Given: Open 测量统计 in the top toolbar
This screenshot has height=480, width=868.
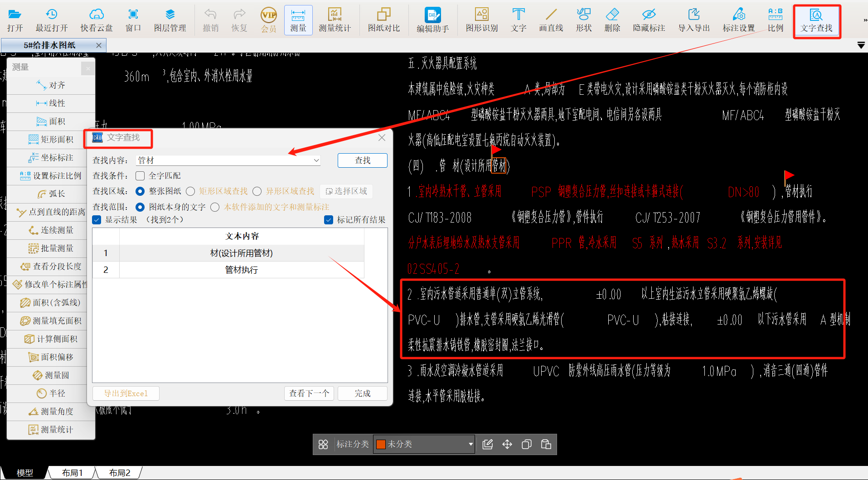Looking at the screenshot, I should click(335, 20).
